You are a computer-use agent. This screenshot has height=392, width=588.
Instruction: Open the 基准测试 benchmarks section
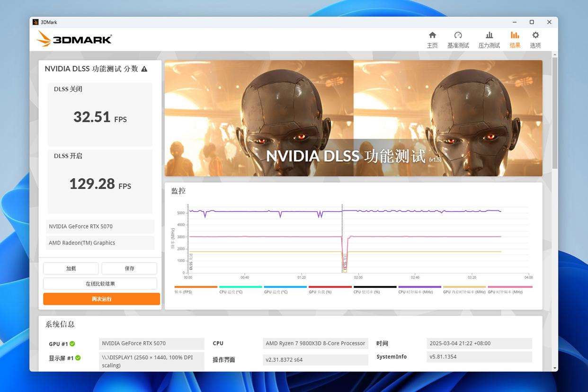tap(458, 40)
